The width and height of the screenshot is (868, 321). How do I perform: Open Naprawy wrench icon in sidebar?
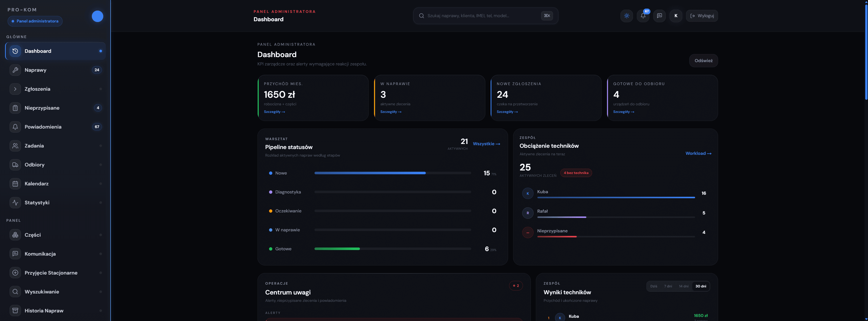(x=15, y=70)
